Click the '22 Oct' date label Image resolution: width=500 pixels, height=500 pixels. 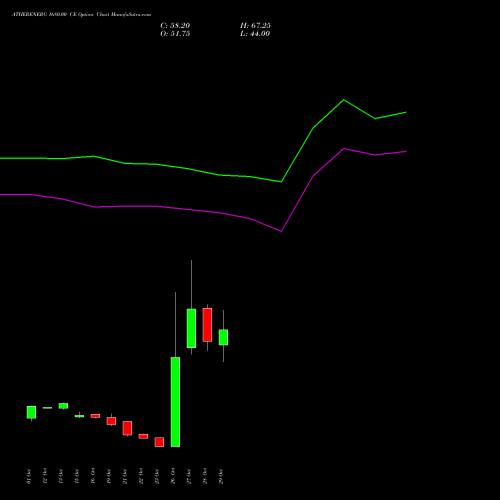(141, 476)
